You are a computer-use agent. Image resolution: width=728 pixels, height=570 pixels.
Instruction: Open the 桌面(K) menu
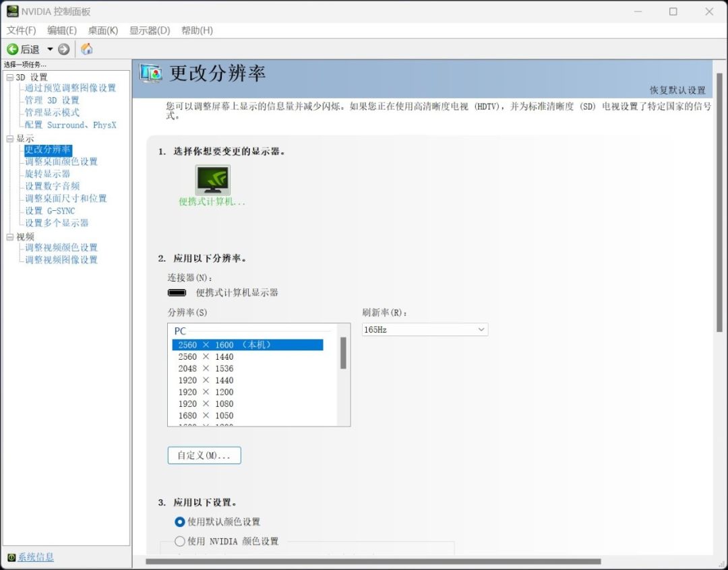pyautogui.click(x=103, y=30)
